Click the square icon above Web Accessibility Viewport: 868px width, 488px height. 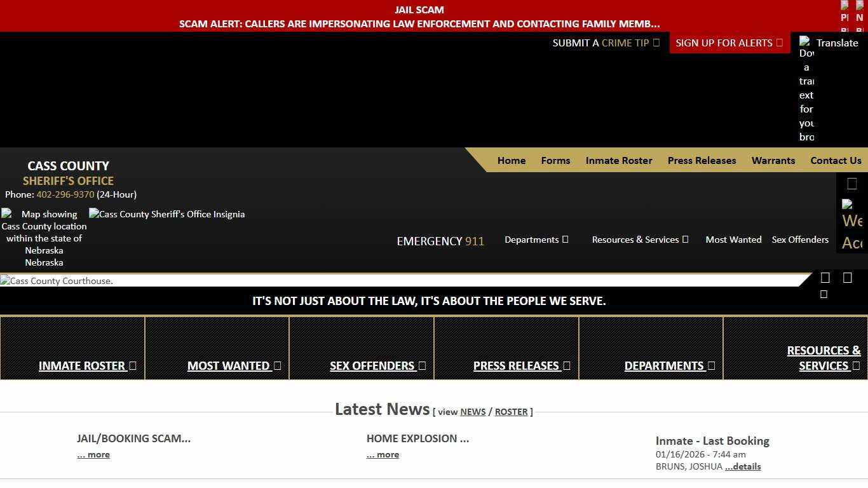[x=852, y=184]
